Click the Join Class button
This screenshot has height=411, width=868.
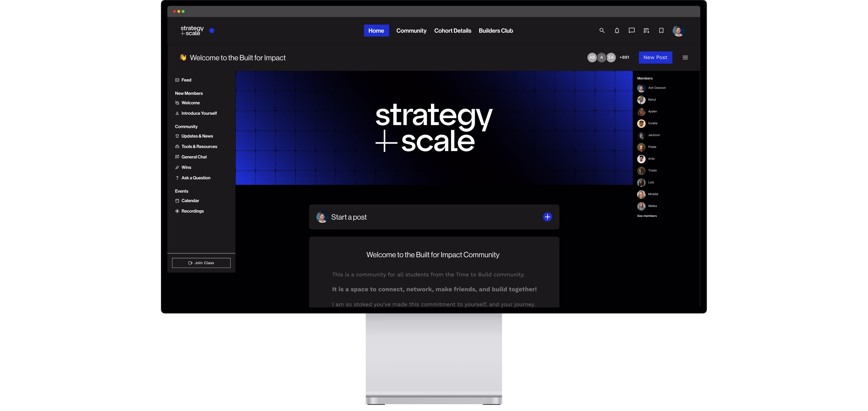tap(201, 263)
